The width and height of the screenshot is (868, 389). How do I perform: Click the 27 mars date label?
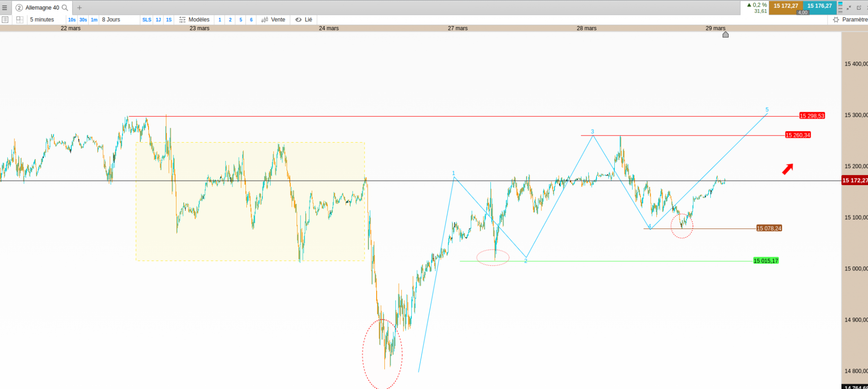point(458,28)
